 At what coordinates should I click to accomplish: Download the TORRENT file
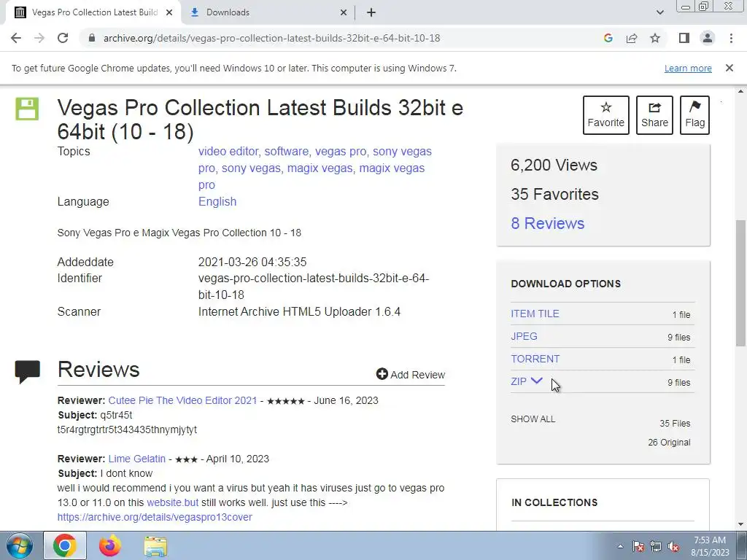(535, 359)
